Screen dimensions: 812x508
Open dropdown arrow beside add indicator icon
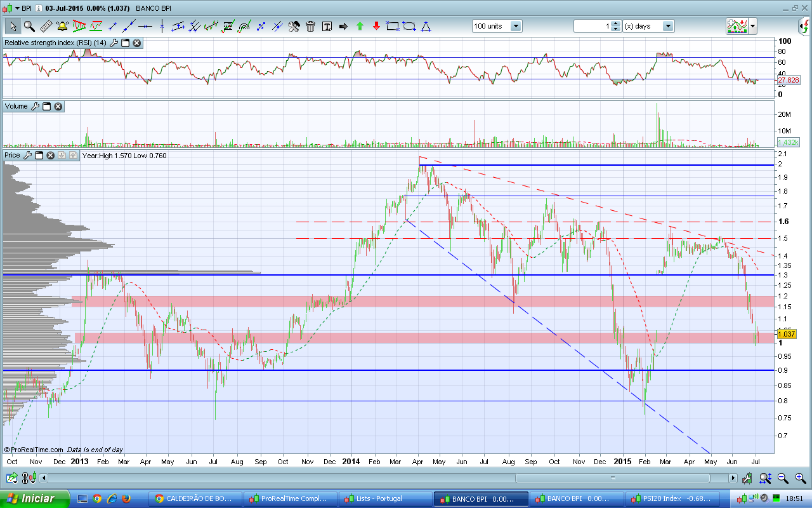[752, 26]
